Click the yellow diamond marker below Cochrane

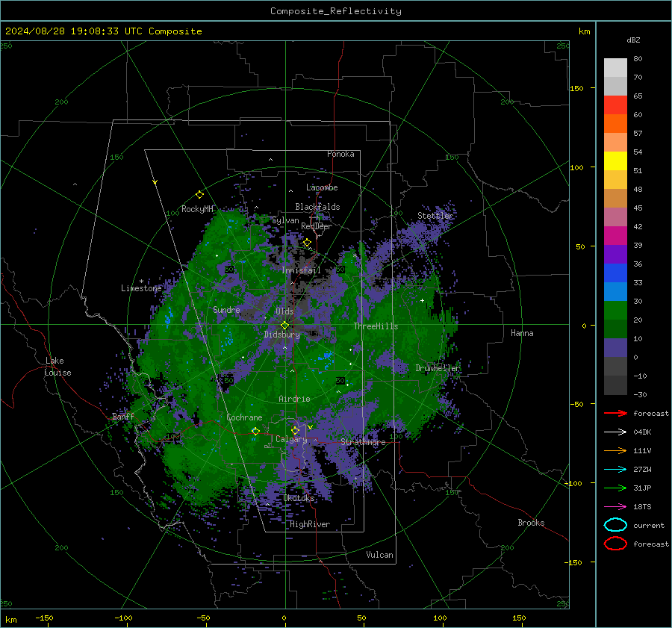point(255,431)
